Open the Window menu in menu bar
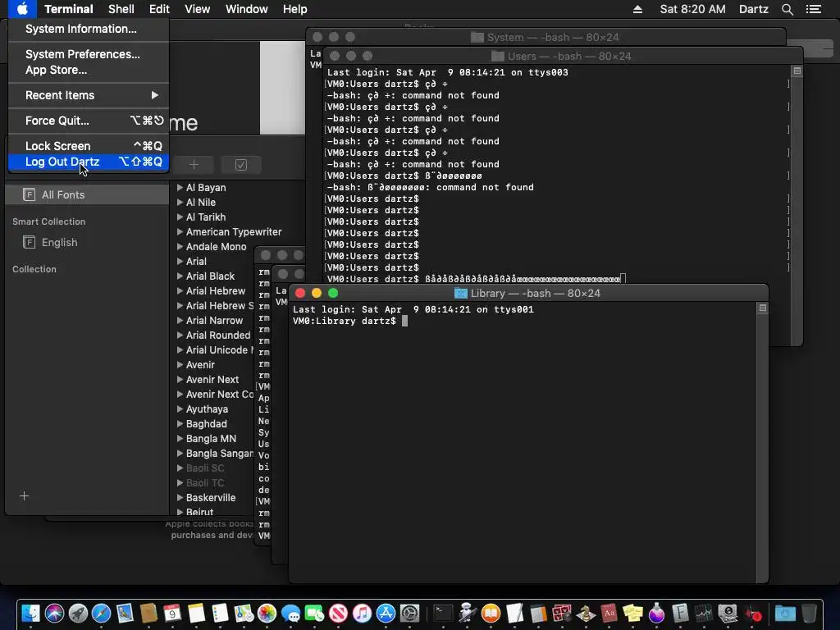This screenshot has height=630, width=840. click(246, 9)
